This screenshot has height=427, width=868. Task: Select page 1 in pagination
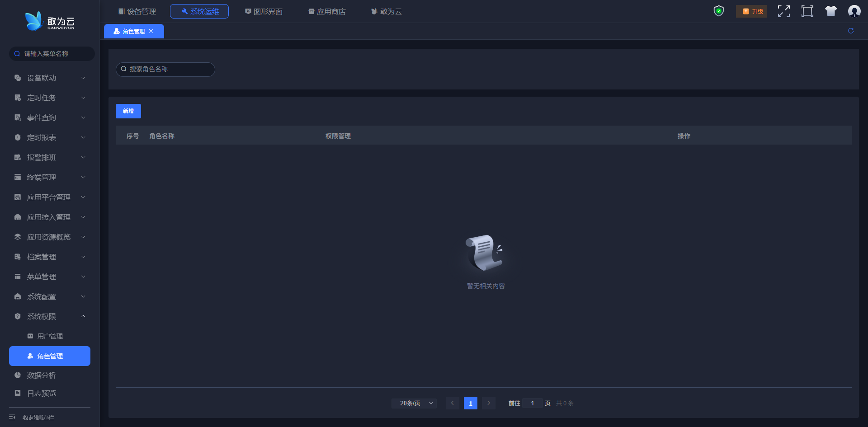[471, 403]
